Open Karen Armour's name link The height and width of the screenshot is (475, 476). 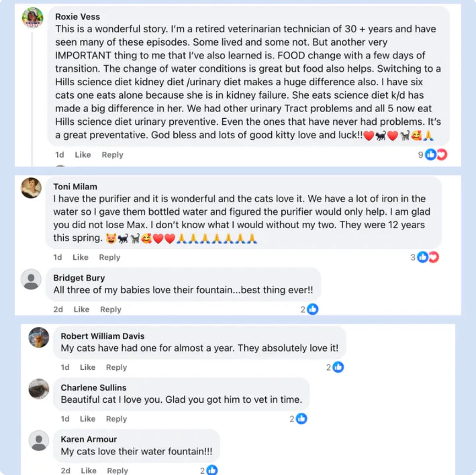coord(88,439)
